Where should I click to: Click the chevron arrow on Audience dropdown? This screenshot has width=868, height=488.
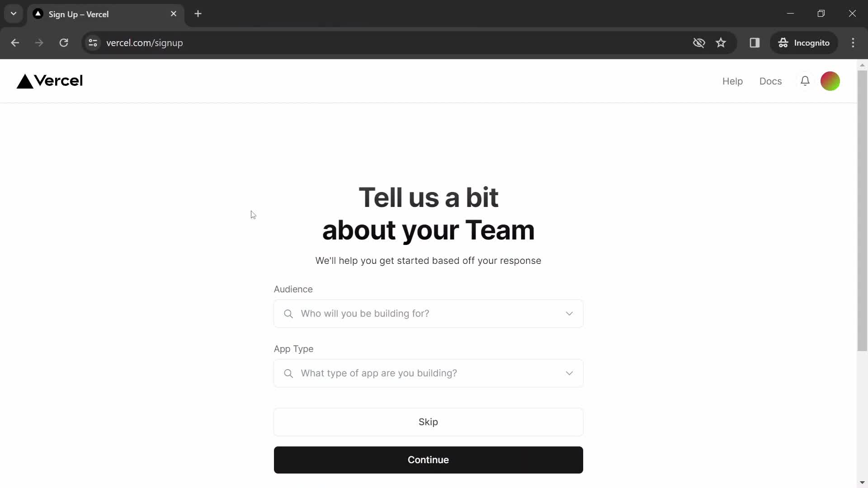coord(569,314)
